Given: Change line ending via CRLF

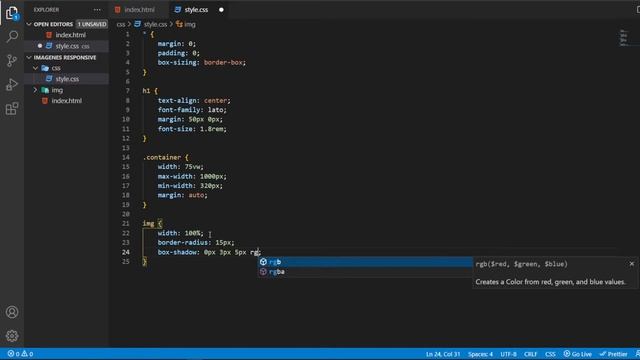Looking at the screenshot, I should click(531, 354).
